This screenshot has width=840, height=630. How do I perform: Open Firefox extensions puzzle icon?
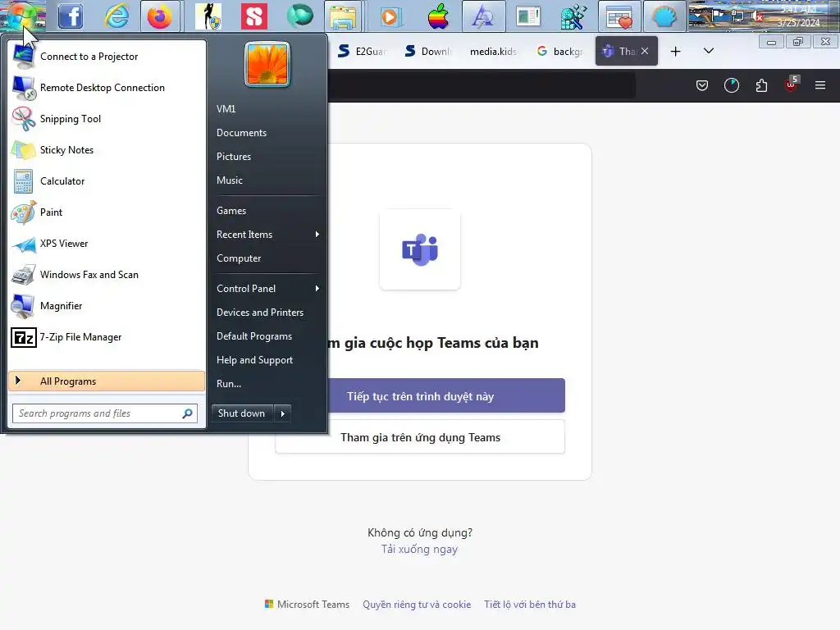761,85
